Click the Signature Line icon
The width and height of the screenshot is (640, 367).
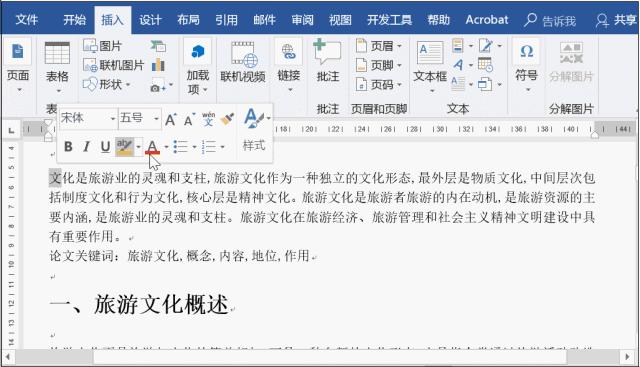(x=486, y=46)
